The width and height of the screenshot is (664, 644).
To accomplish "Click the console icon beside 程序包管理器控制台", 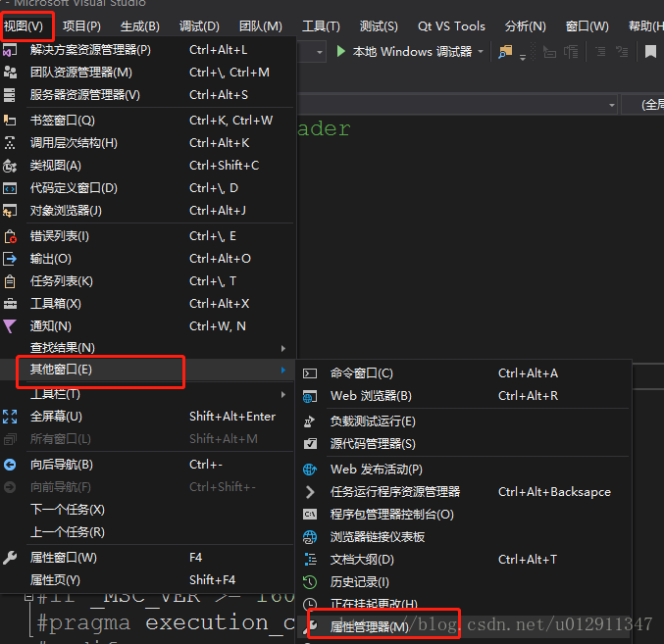I will [310, 515].
